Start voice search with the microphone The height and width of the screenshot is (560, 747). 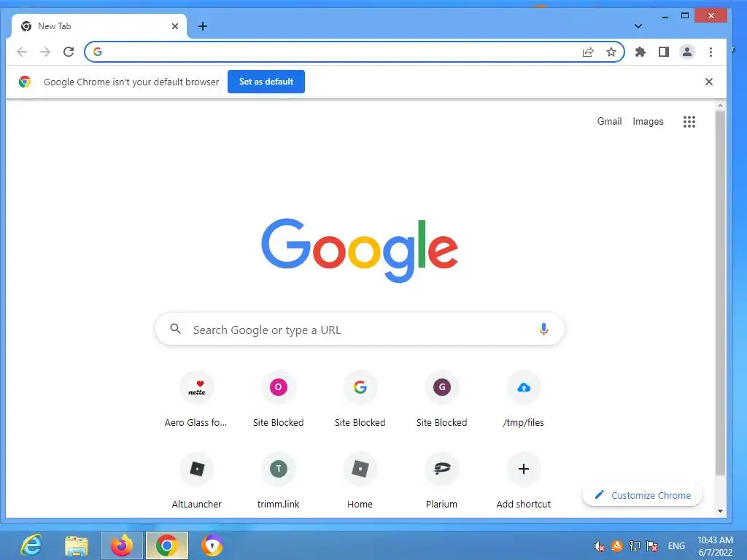point(543,329)
